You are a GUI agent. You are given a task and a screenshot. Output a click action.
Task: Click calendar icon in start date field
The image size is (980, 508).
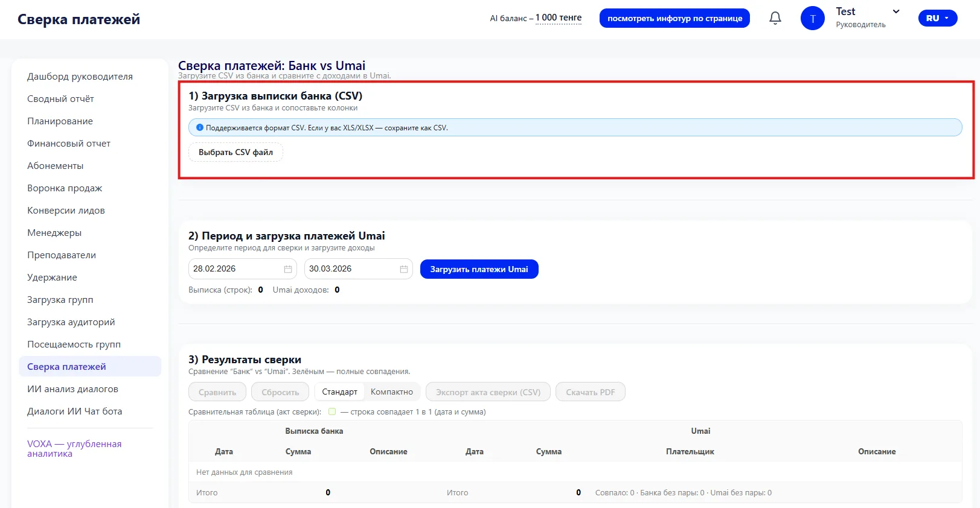coord(288,269)
